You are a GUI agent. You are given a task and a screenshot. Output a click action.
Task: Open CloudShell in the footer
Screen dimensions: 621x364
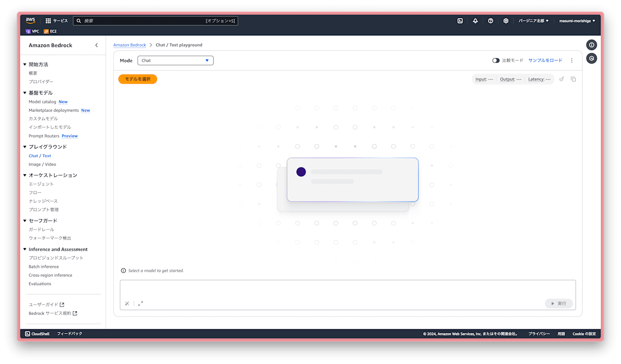coord(37,334)
